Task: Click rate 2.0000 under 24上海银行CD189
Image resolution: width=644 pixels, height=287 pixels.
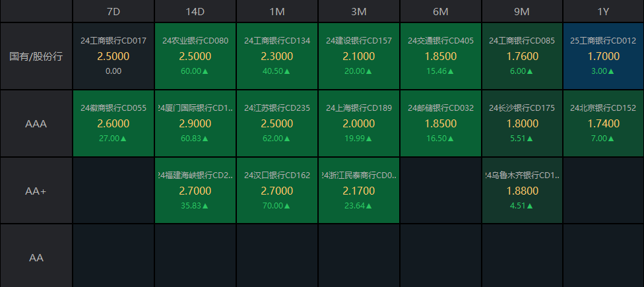Action: pos(358,123)
